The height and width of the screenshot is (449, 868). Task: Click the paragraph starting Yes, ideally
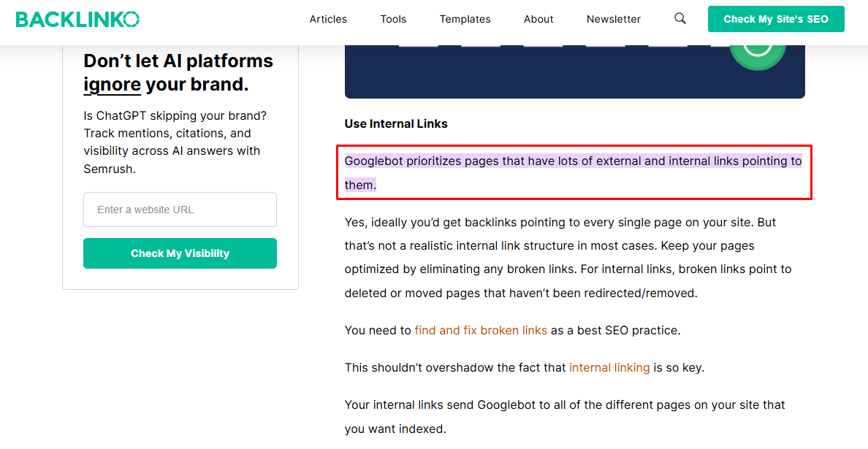568,258
